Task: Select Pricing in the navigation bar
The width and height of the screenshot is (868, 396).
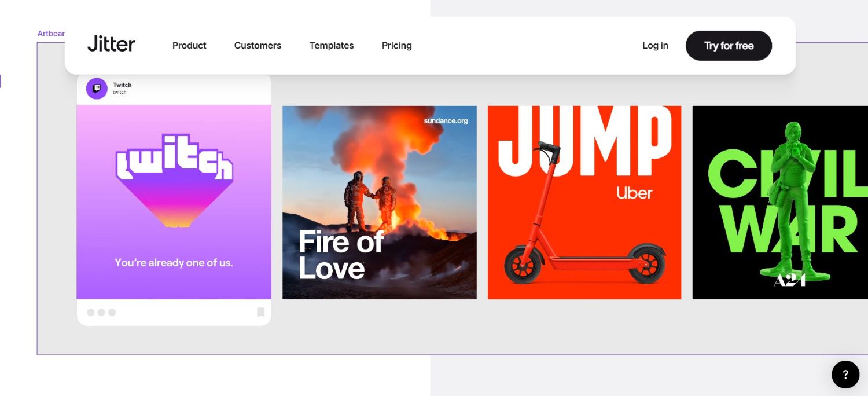Action: [x=397, y=46]
